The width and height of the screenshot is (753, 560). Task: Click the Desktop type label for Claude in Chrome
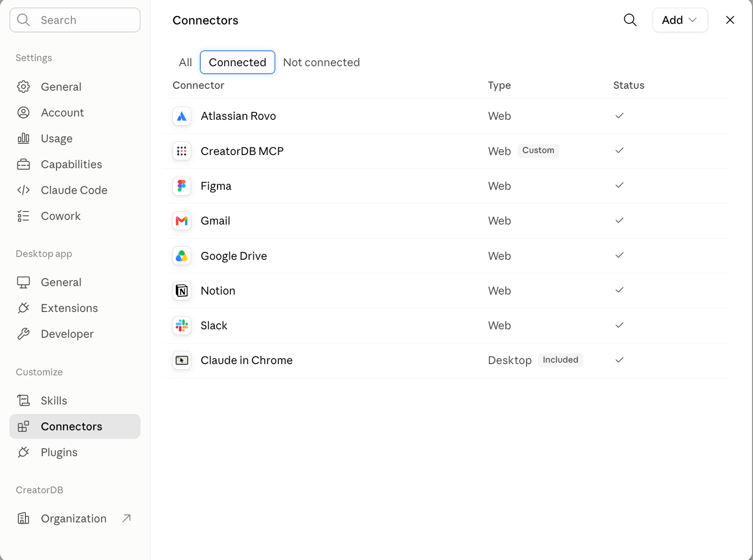pyautogui.click(x=510, y=360)
